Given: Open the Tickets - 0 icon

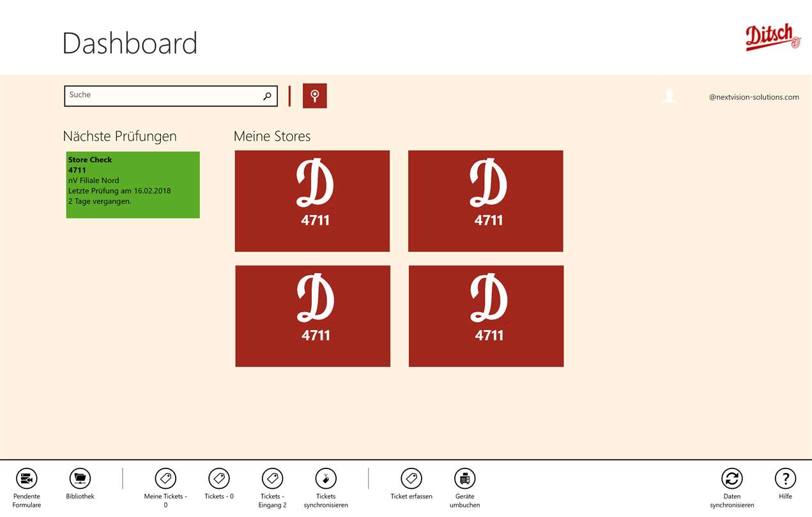Looking at the screenshot, I should 219,478.
